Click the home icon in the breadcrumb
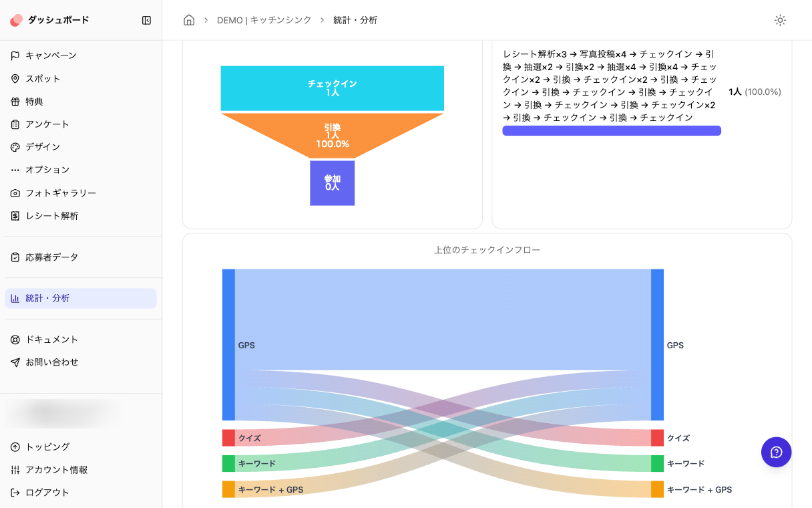 tap(189, 20)
